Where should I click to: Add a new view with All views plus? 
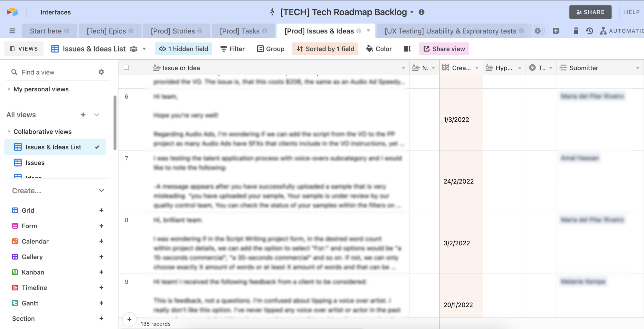coord(83,115)
